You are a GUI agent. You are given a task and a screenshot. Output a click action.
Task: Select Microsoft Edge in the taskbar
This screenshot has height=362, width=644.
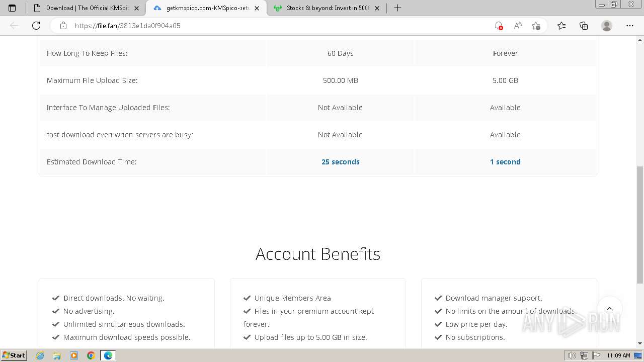[108, 355]
